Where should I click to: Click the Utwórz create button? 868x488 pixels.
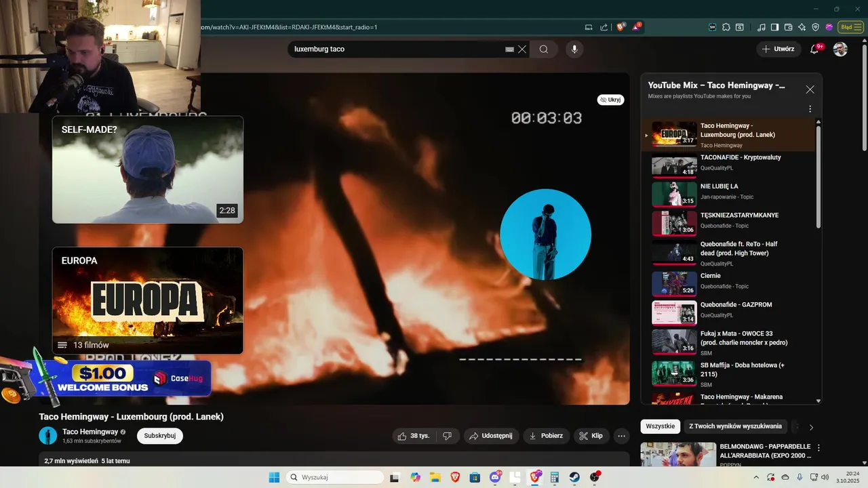(x=778, y=49)
